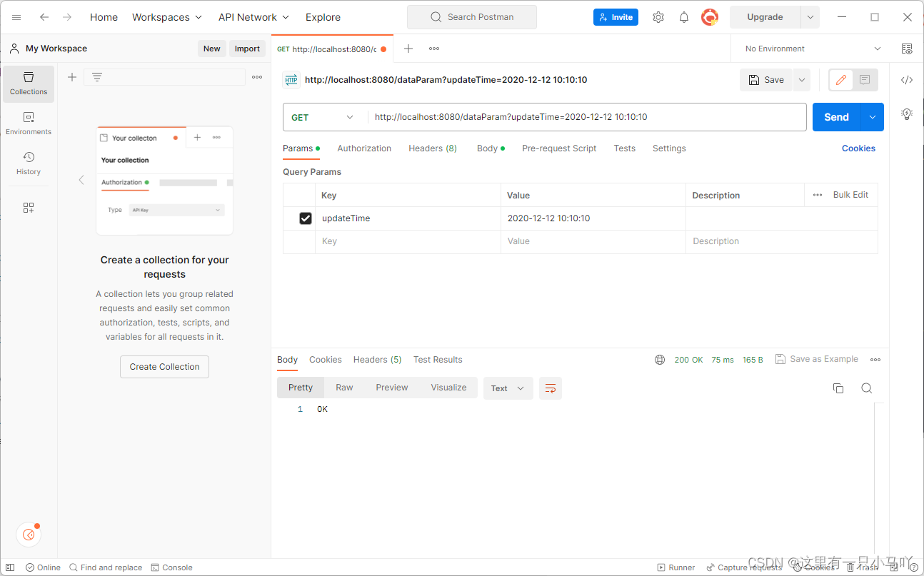Go forward with the right arrow
Image resolution: width=924 pixels, height=576 pixels.
click(x=67, y=17)
